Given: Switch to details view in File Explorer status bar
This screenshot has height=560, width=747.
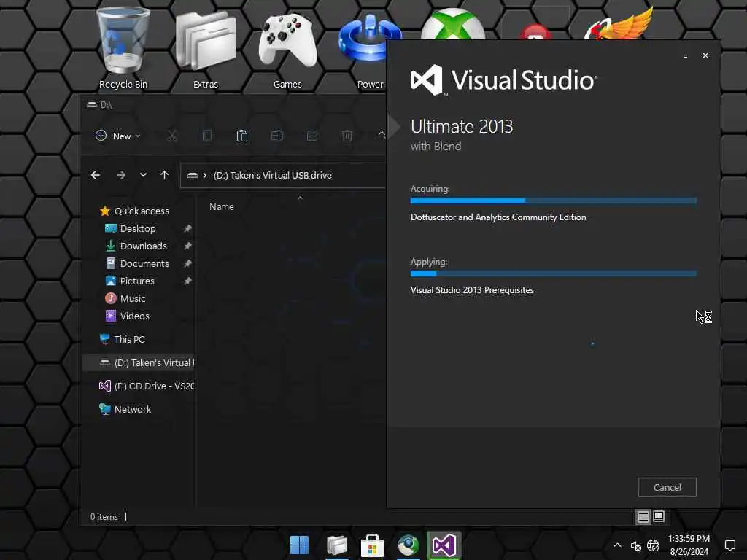Looking at the screenshot, I should pos(643,517).
